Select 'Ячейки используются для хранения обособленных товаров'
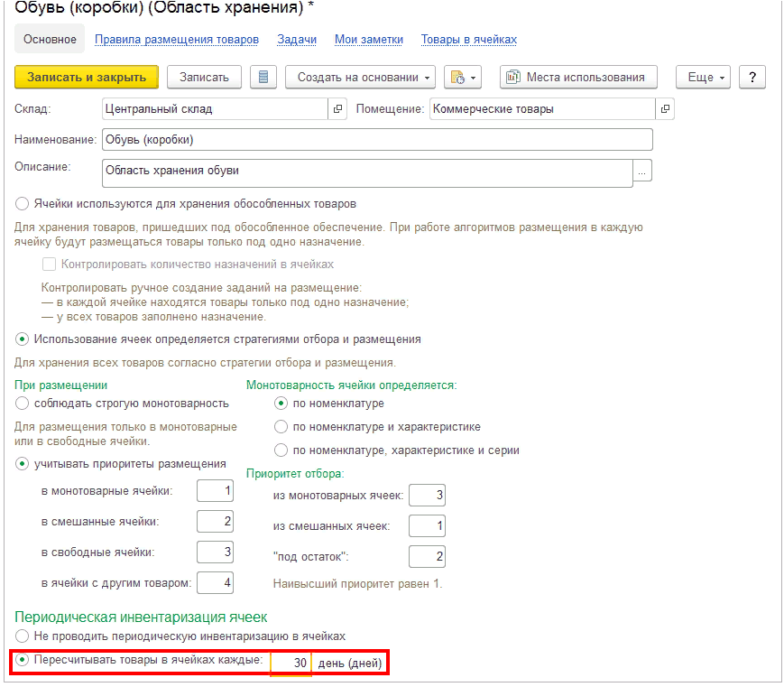Screen dimensions: 784x687 pyautogui.click(x=23, y=203)
